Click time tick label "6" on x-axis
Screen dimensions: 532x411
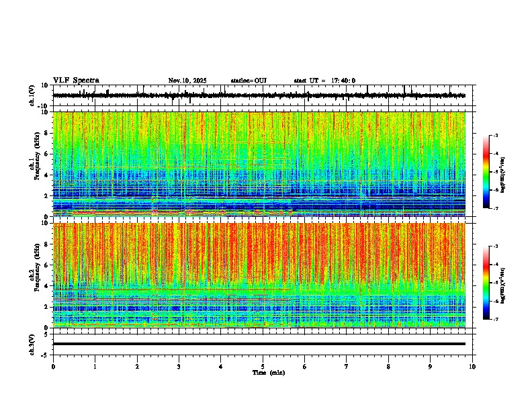(x=305, y=367)
